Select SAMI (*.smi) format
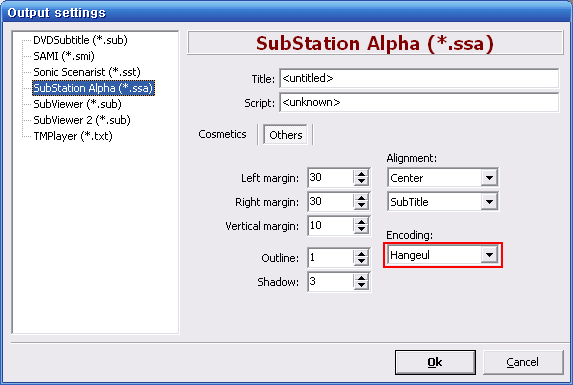This screenshot has height=385, width=573. [64, 56]
